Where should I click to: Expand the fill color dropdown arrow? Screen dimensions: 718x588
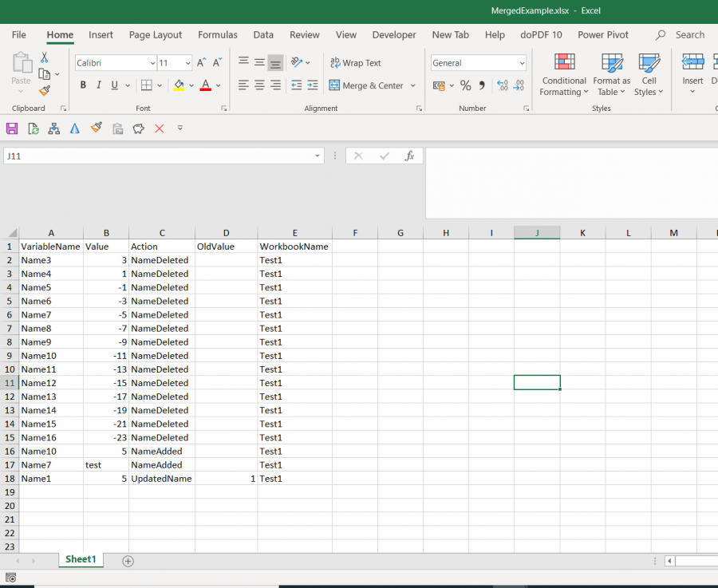(x=191, y=85)
